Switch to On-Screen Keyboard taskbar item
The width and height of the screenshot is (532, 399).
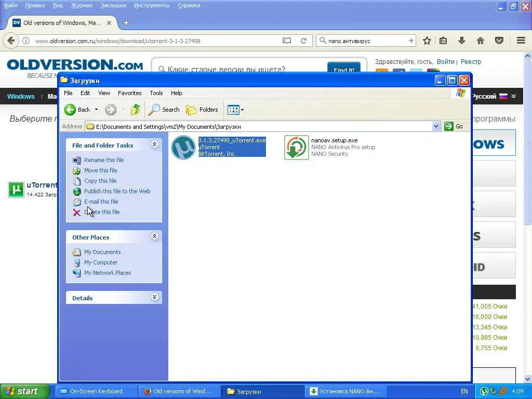(x=96, y=391)
